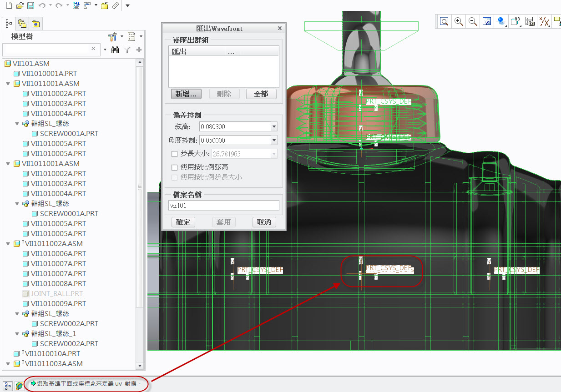Check the 使用按比例弦高 option
Screen dimensions: 561x392
[174, 167]
